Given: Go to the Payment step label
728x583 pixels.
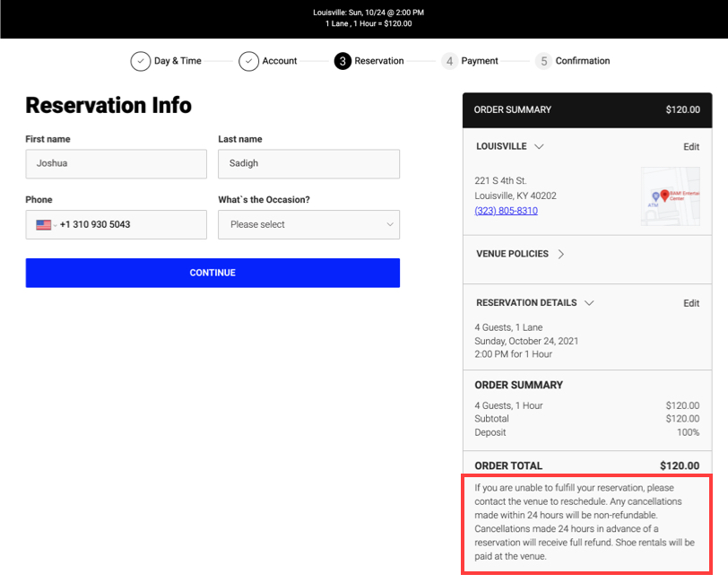Looking at the screenshot, I should click(480, 61).
